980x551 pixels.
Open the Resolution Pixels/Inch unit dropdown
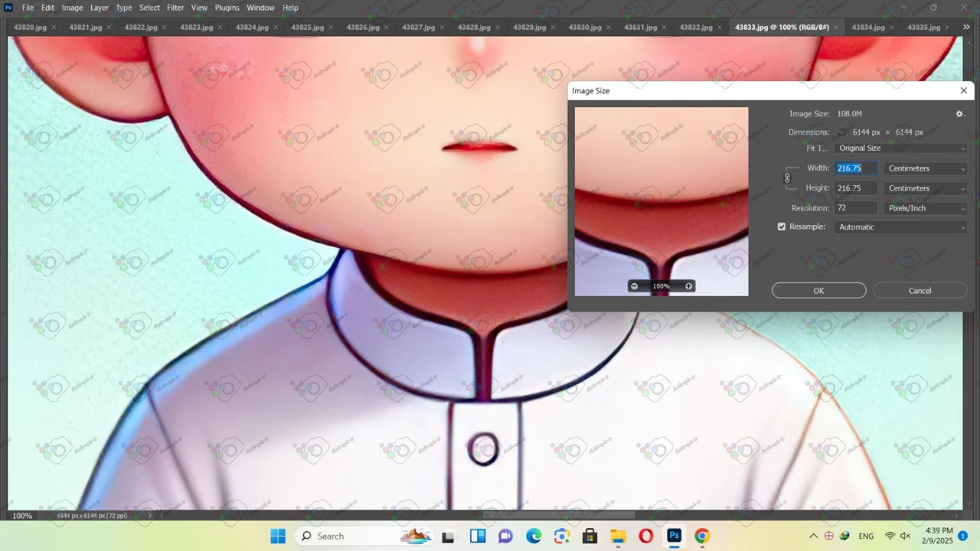[x=926, y=208]
